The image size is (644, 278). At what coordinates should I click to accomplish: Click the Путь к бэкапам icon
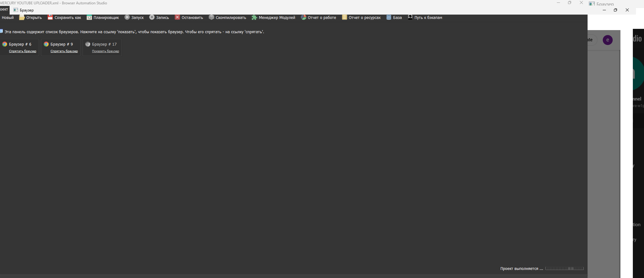(x=410, y=17)
